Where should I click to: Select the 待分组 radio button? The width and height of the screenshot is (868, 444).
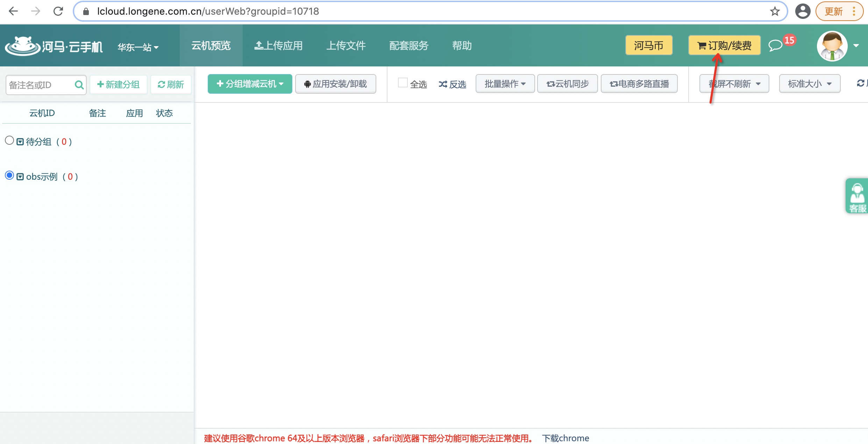(x=9, y=141)
